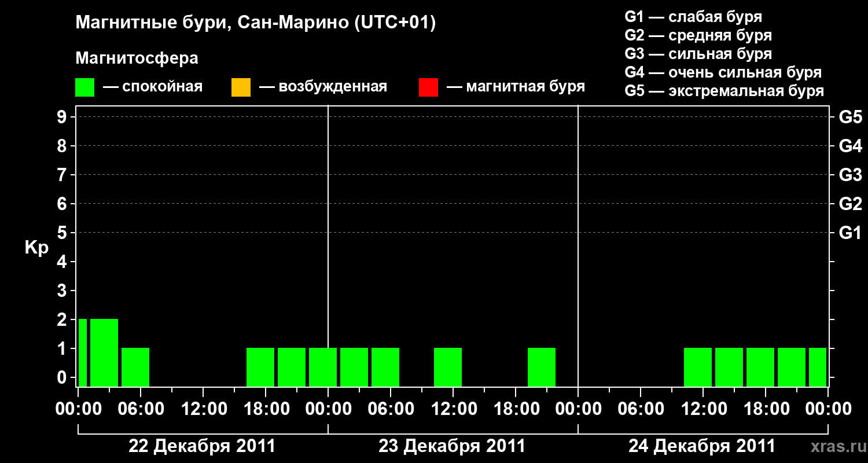Click the G2 label on the right axis

pos(851,204)
